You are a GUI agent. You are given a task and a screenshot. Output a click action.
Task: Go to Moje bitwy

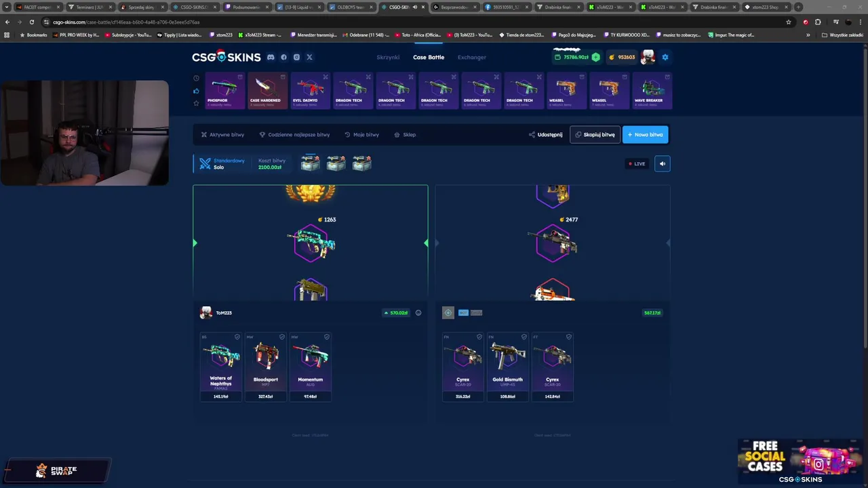point(361,135)
